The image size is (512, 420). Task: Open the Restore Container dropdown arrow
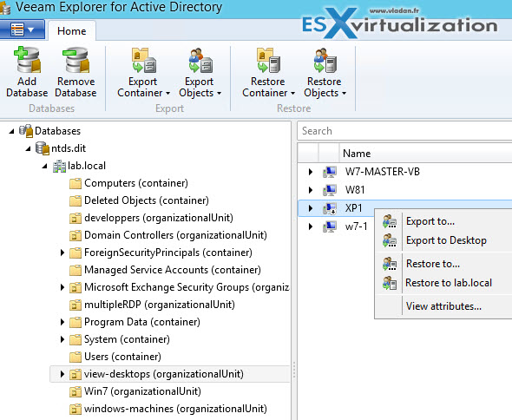[x=292, y=93]
